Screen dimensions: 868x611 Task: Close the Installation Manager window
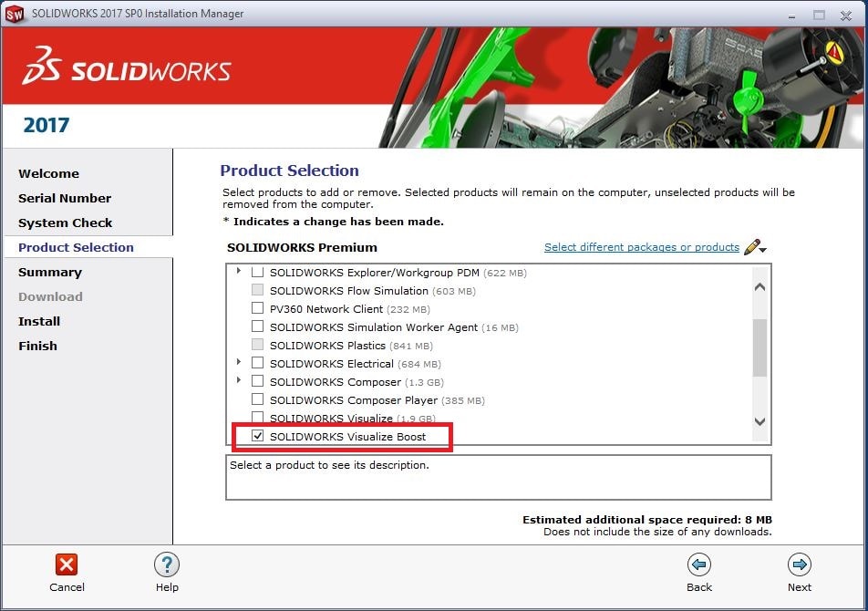tap(846, 16)
